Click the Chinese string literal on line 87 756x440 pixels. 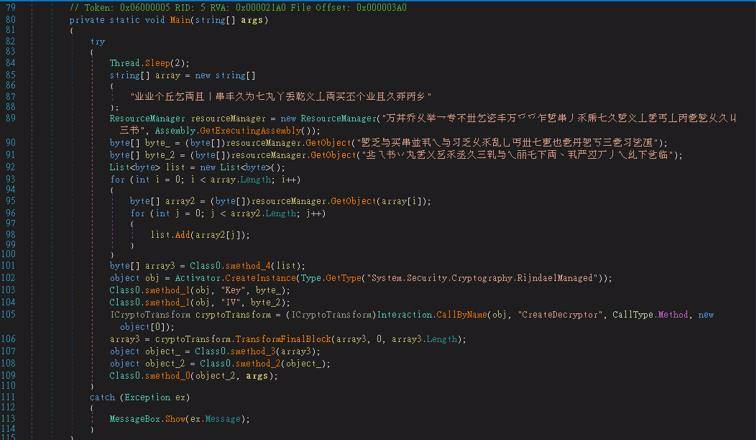pos(281,97)
